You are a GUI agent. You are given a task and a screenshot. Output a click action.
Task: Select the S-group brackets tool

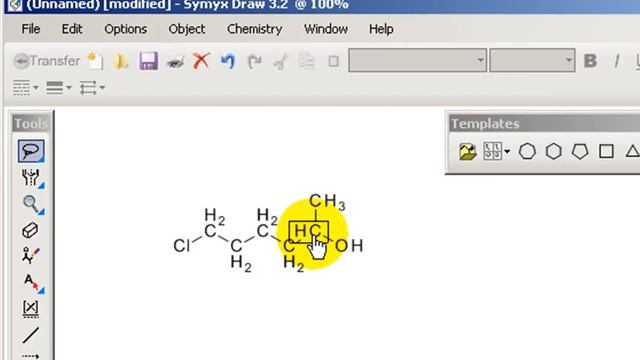31,308
